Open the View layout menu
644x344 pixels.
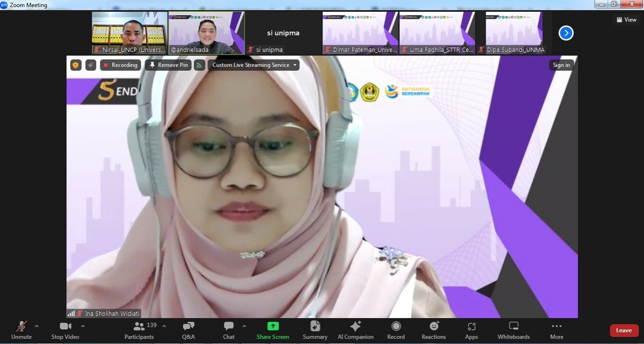pyautogui.click(x=626, y=20)
